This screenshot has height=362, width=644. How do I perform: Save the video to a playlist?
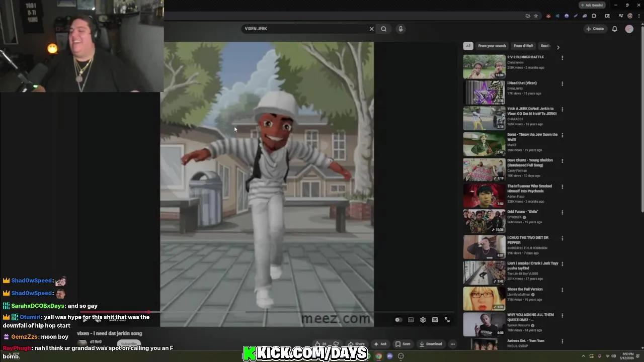(403, 344)
